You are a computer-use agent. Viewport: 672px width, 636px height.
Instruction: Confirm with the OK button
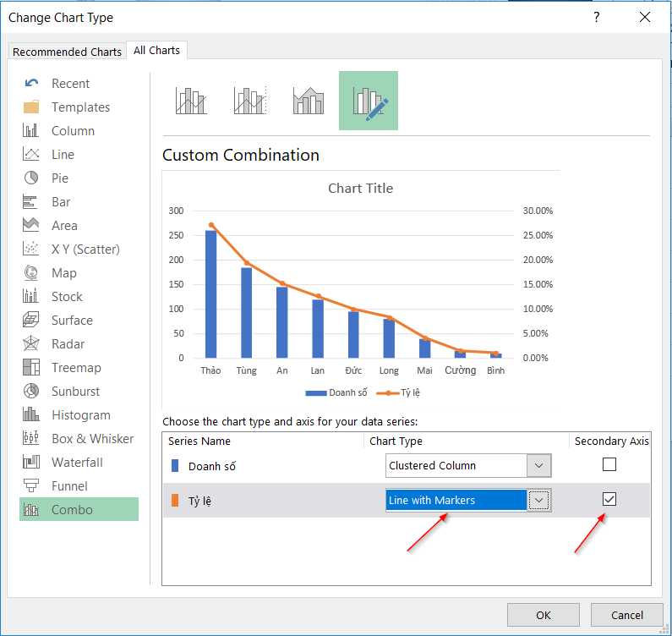coord(543,615)
